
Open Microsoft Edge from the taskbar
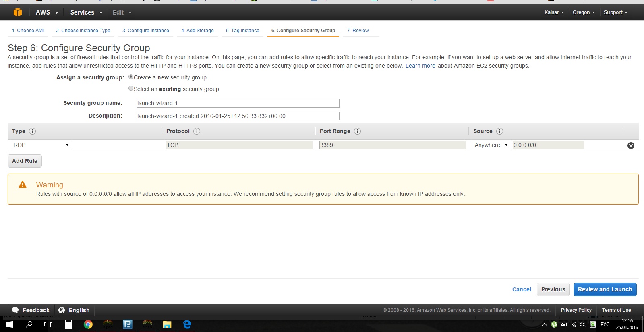click(187, 324)
